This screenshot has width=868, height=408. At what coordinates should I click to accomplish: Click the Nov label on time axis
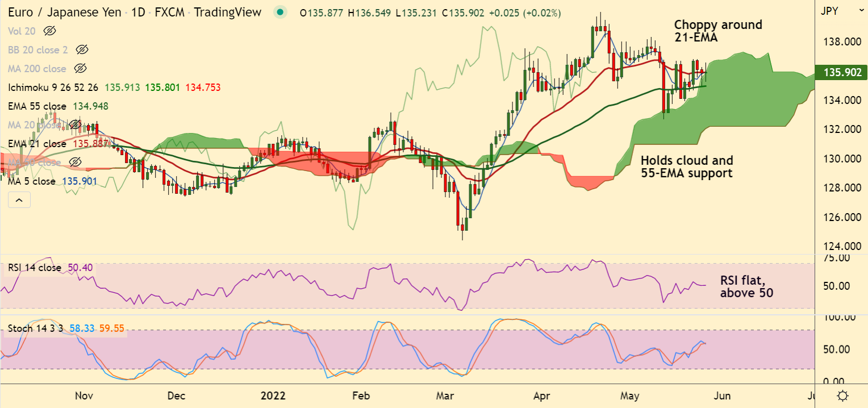coord(84,395)
